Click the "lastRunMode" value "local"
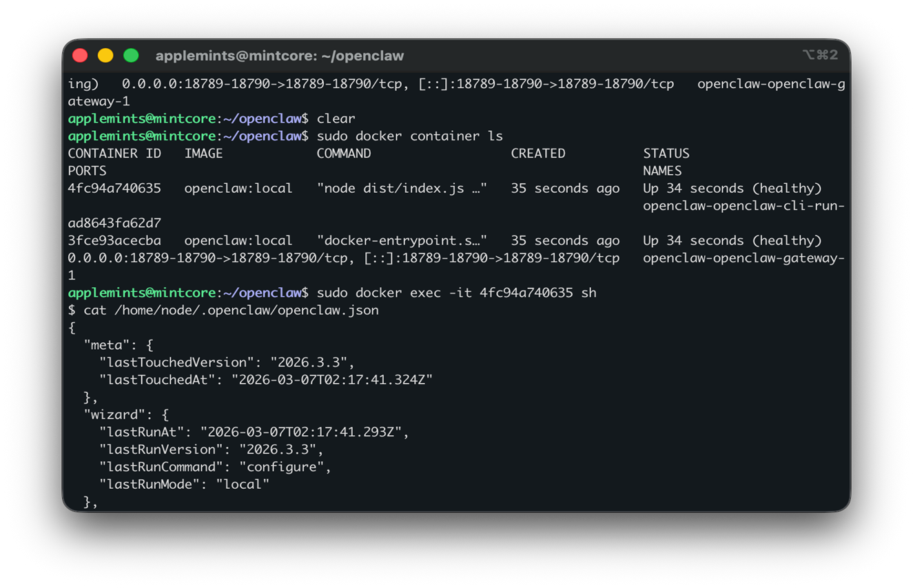 pyautogui.click(x=243, y=485)
